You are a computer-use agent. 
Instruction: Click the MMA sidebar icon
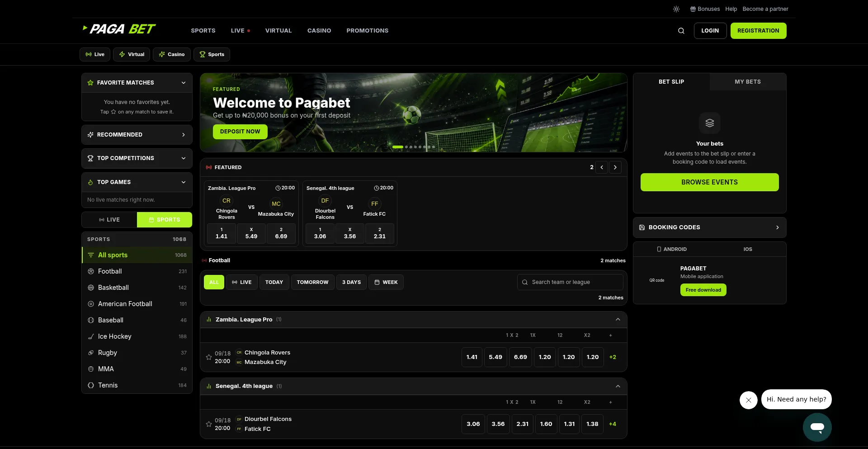pos(91,369)
